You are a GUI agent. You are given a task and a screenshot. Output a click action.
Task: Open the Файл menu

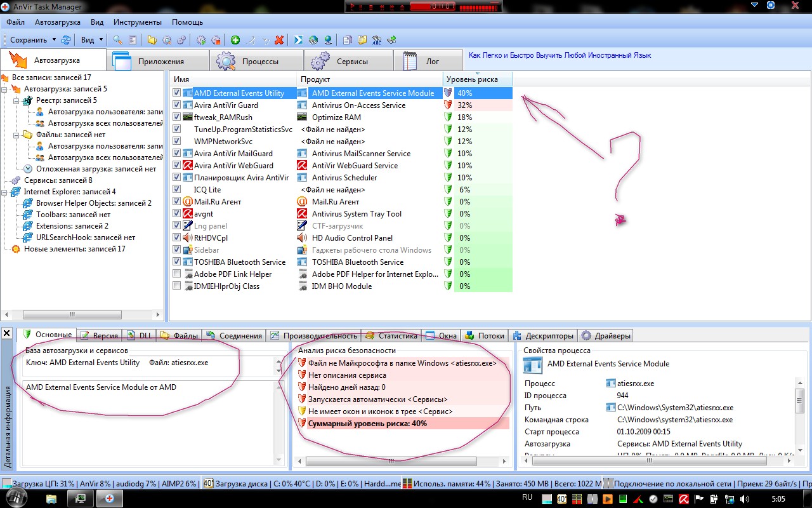[16, 22]
